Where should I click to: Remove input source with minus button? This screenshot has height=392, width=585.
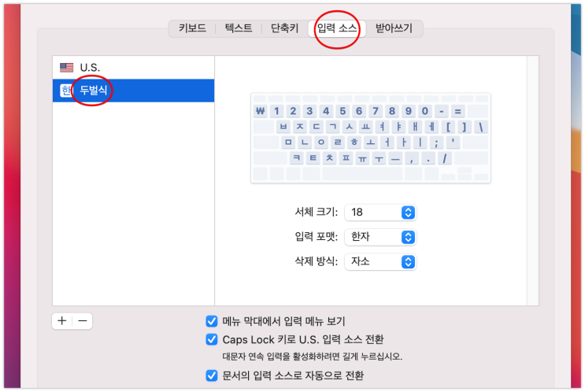point(83,320)
